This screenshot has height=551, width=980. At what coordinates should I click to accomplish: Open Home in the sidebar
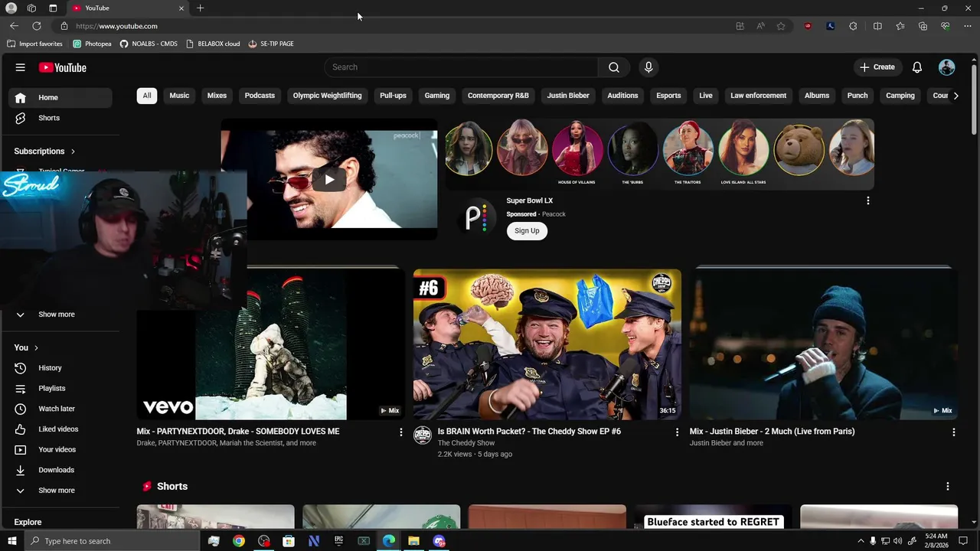click(60, 98)
